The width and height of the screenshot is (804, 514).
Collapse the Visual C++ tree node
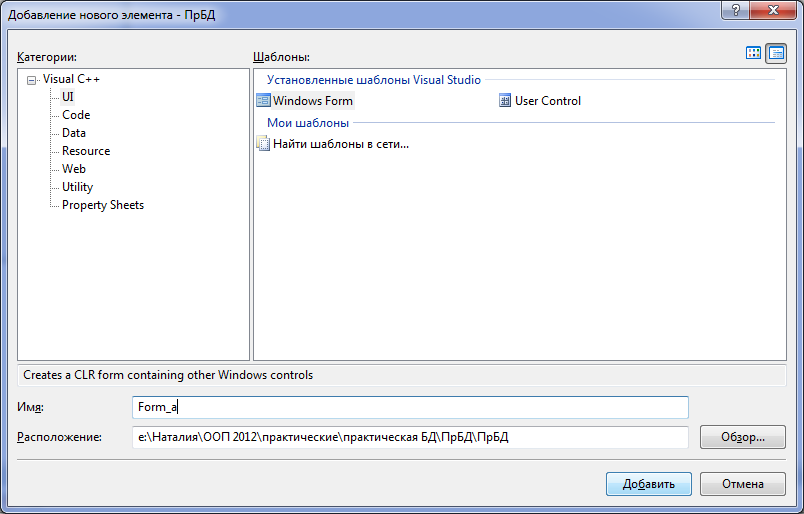pos(32,80)
